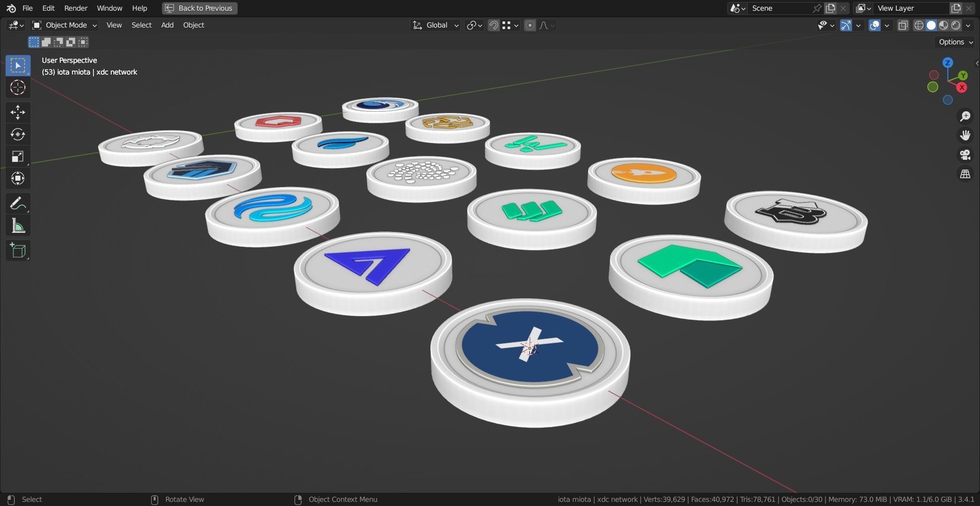This screenshot has height=506, width=980.
Task: Expand the sidebar with small arrow
Action: coord(976,63)
